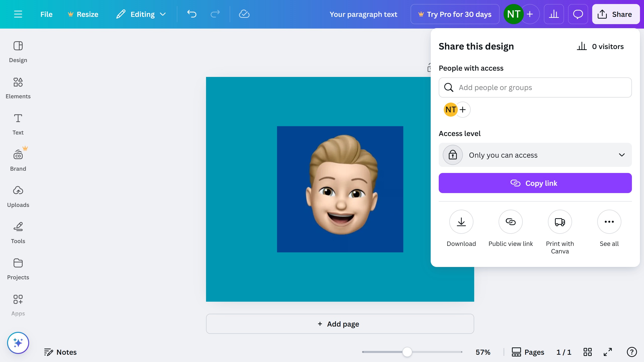
Task: Enter fullscreen present mode
Action: point(608,352)
